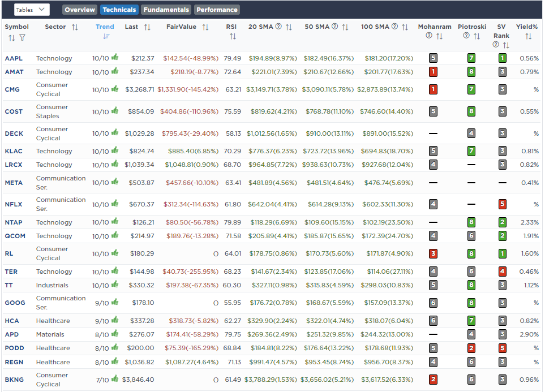
Task: Sort by RSI column arrows
Action: tap(233, 36)
